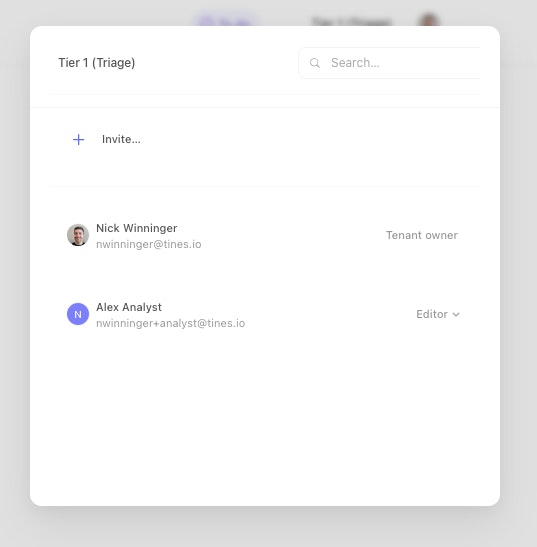Click the Tenant owner role label
The height and width of the screenshot is (547, 537).
[422, 235]
